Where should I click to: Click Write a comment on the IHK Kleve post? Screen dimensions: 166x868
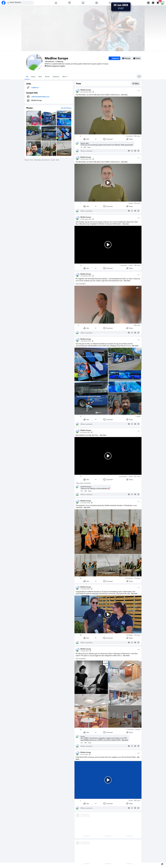point(103,333)
